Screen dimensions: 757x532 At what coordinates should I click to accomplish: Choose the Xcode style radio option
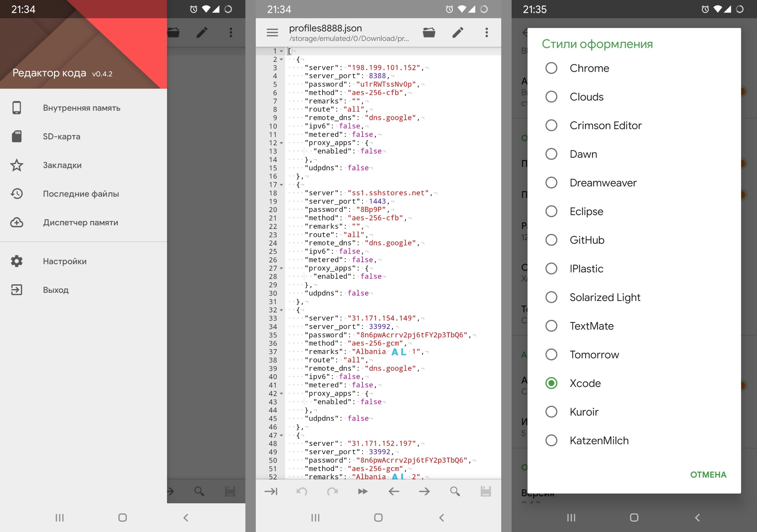click(x=551, y=383)
